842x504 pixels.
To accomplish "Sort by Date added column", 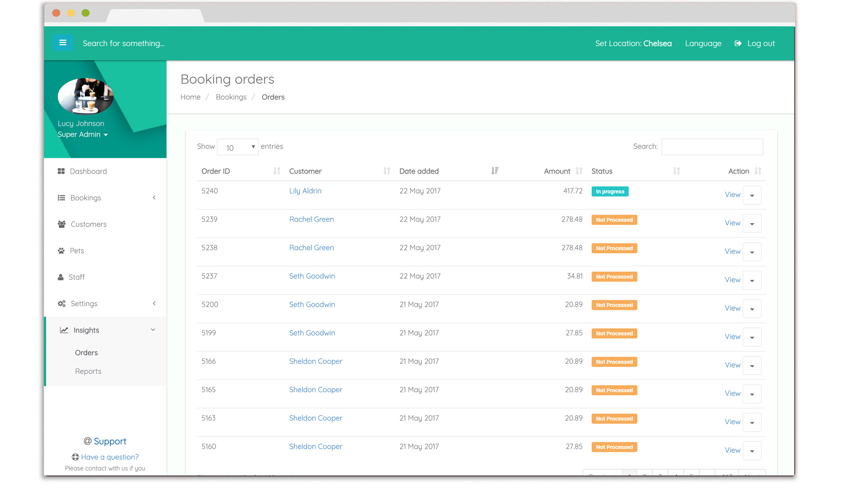I will 495,171.
